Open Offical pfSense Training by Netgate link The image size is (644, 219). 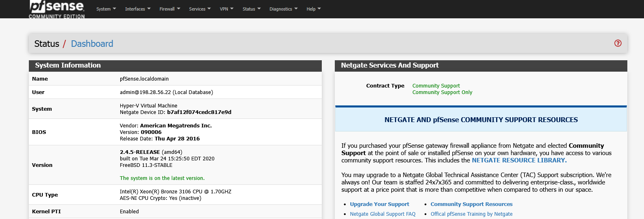(471, 214)
